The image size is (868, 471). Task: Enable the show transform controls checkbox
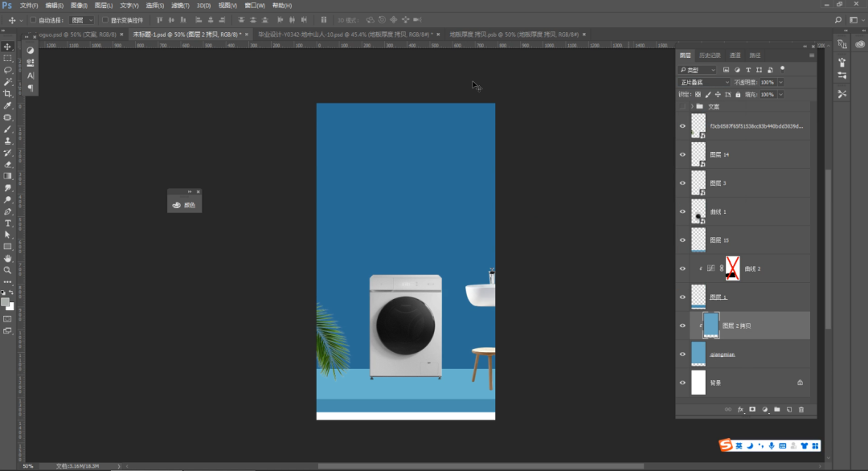tap(104, 20)
